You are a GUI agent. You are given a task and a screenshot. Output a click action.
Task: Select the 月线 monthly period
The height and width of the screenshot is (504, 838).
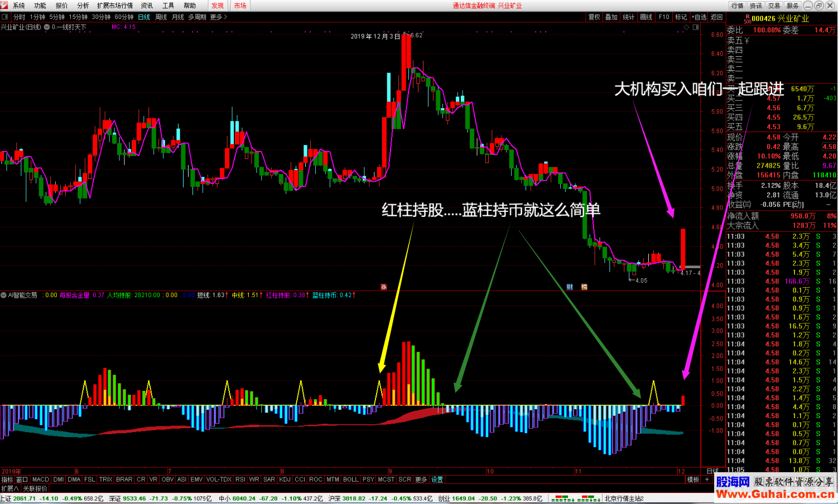tap(178, 17)
